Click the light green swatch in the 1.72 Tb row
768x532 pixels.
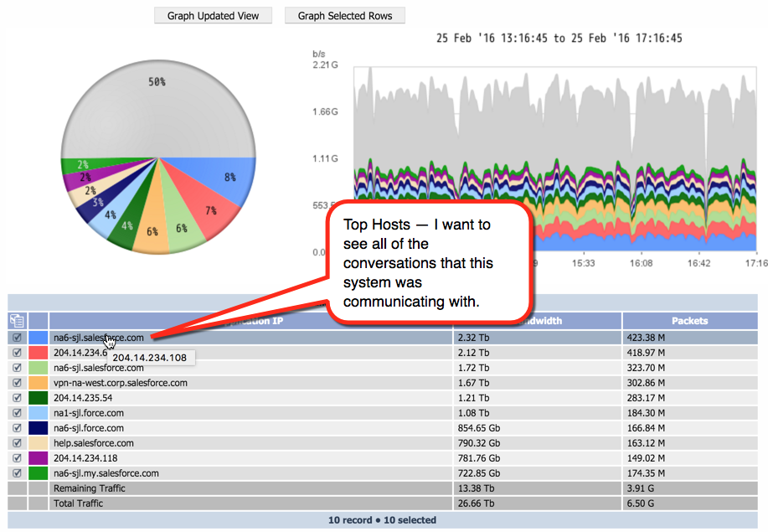pos(39,368)
